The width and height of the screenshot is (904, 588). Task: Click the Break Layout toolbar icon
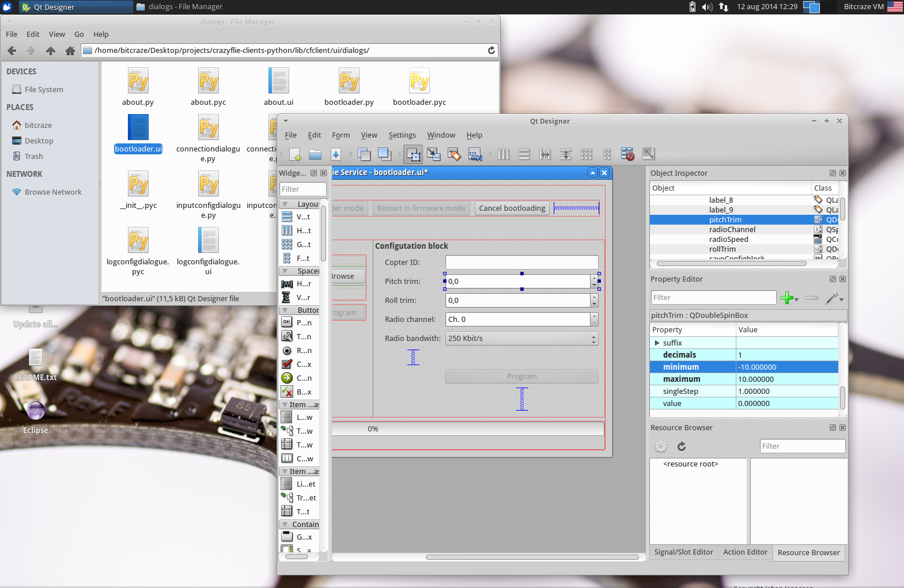pyautogui.click(x=627, y=154)
